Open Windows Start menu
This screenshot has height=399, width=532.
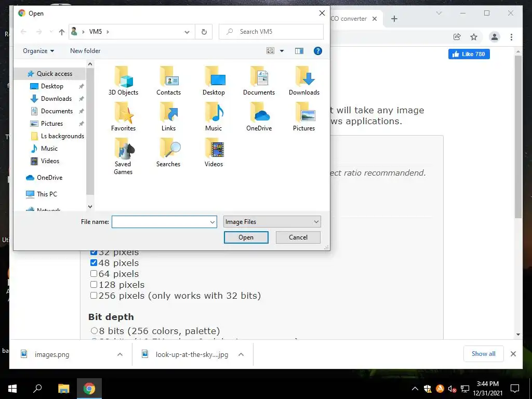pyautogui.click(x=12, y=389)
